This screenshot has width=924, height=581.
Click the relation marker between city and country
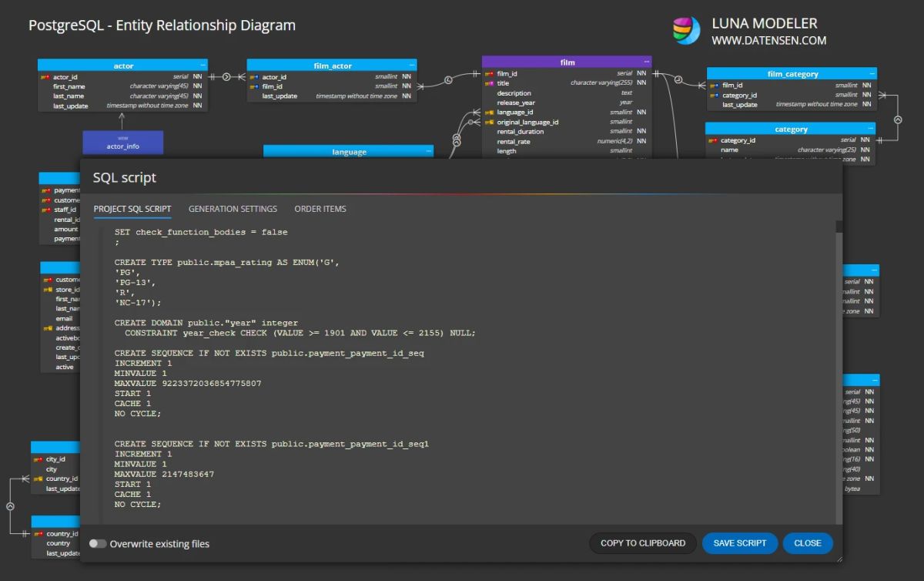tap(10, 506)
